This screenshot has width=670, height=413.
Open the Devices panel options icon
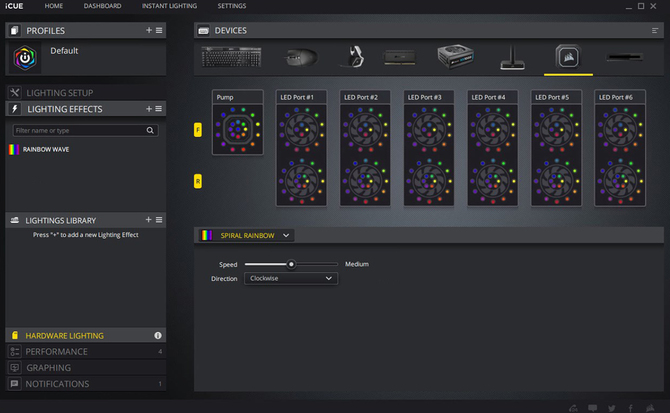pos(655,30)
